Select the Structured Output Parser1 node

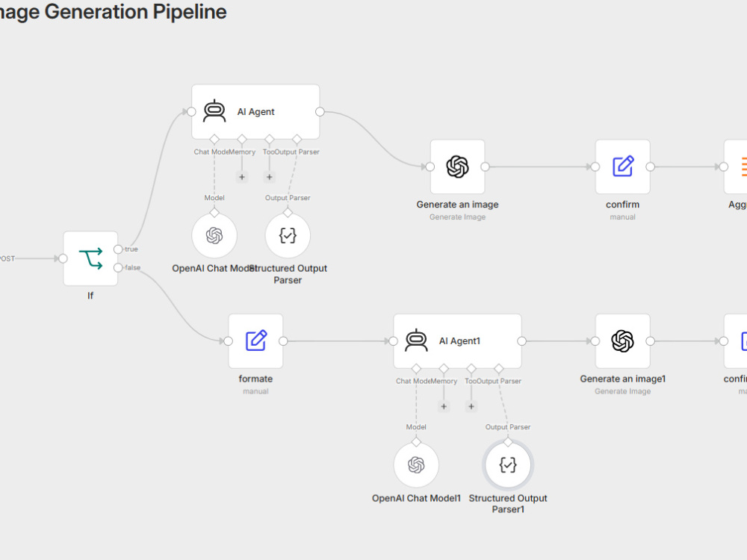508,465
